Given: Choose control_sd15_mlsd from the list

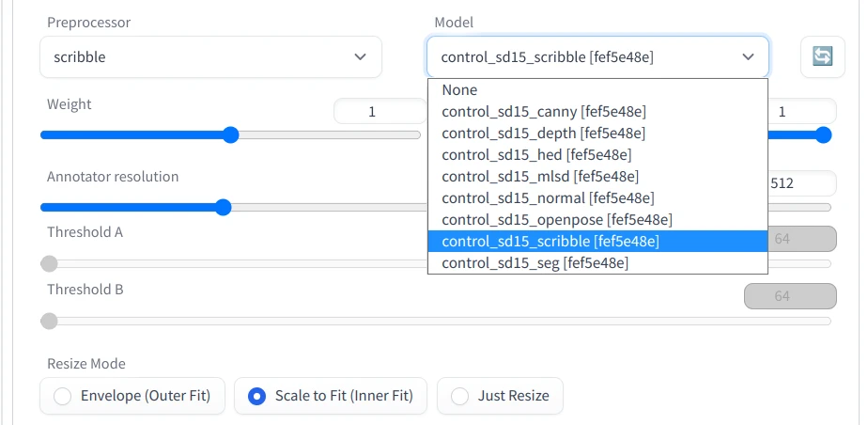Looking at the screenshot, I should [x=540, y=177].
